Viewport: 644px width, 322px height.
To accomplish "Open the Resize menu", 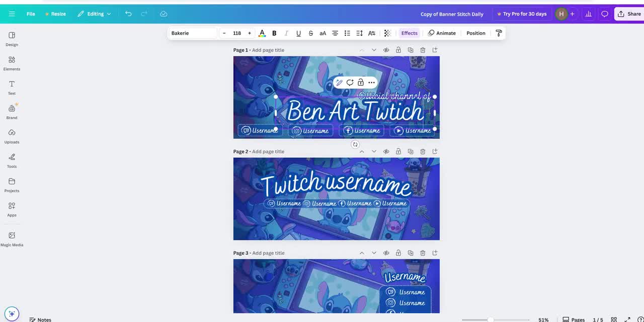I will pos(55,14).
